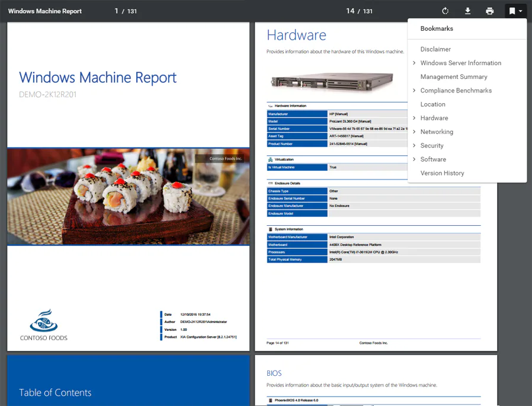Click the Windows Machine Report cover title
The width and height of the screenshot is (532, 406).
[x=98, y=78]
